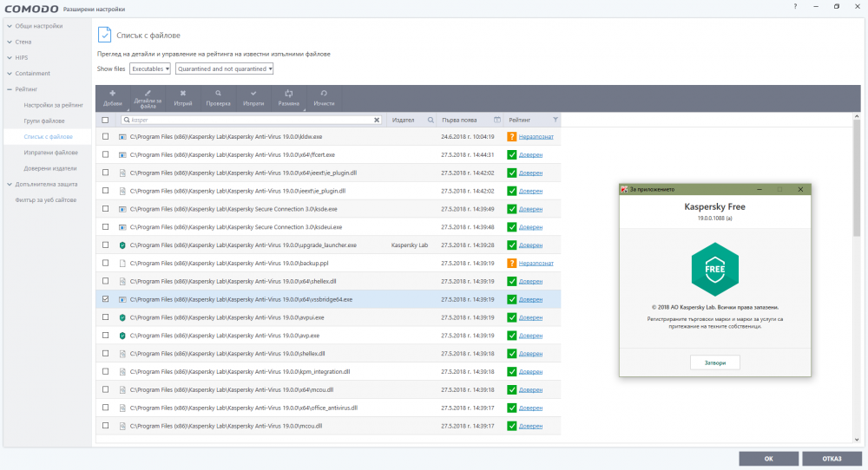This screenshot has width=868, height=470.
Task: Click the Първа поява calendar filter icon
Action: point(497,120)
